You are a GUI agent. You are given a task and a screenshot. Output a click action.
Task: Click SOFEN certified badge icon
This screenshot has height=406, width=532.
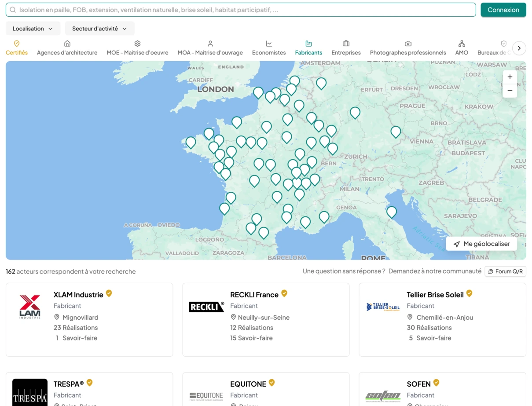(x=436, y=383)
